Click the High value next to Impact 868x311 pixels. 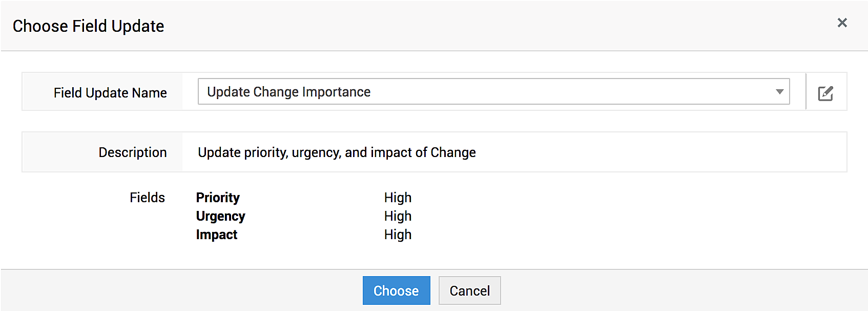pos(398,235)
